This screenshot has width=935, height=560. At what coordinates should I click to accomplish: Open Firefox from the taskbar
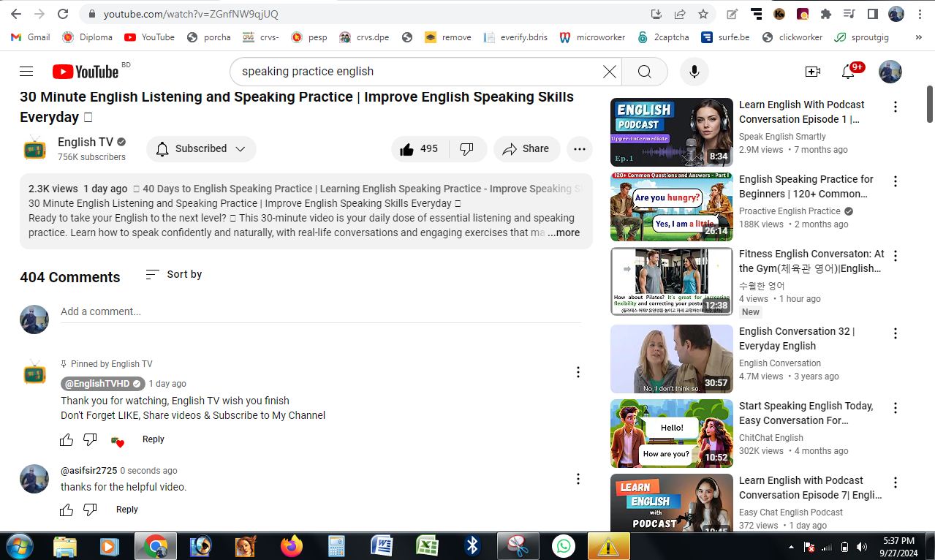click(x=291, y=546)
